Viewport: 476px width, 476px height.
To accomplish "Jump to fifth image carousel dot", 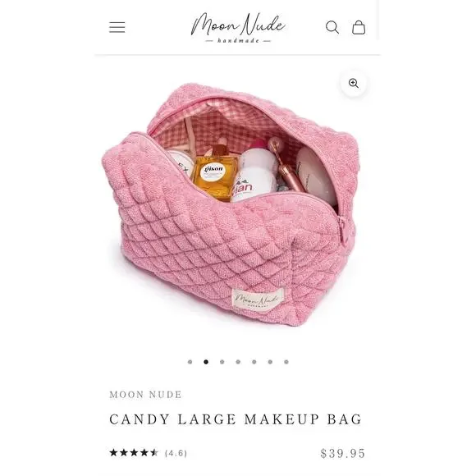I will pyautogui.click(x=254, y=362).
